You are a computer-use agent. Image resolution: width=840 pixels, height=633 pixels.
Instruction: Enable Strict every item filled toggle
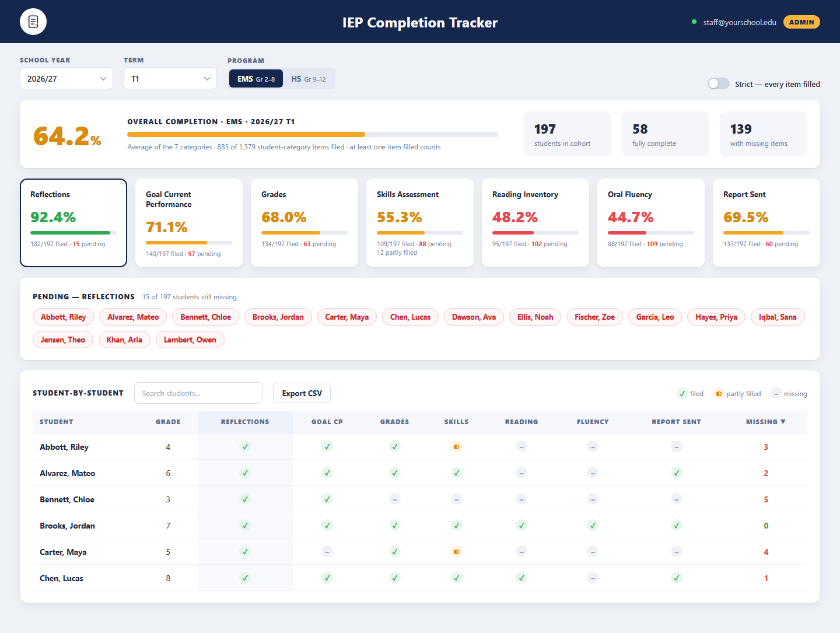click(x=719, y=83)
